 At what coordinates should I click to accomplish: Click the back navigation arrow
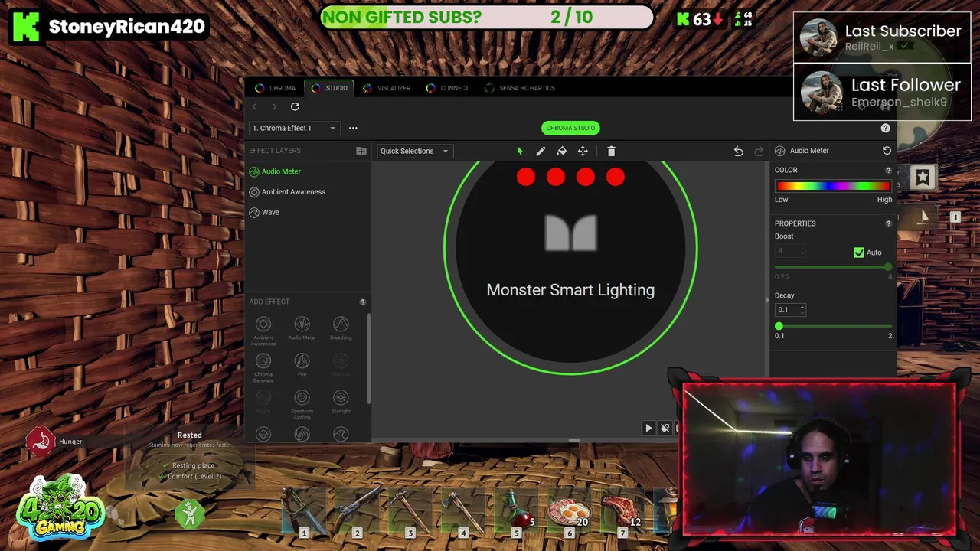(255, 107)
